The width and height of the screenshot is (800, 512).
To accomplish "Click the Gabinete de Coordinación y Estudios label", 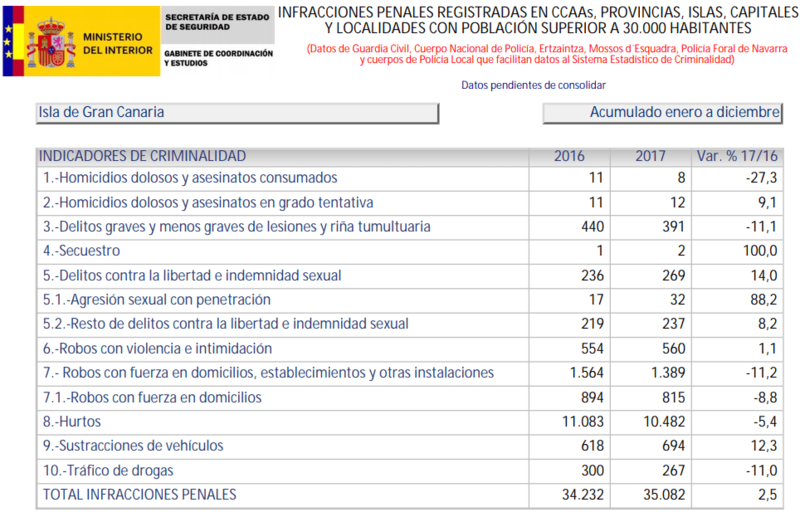I will (218, 58).
